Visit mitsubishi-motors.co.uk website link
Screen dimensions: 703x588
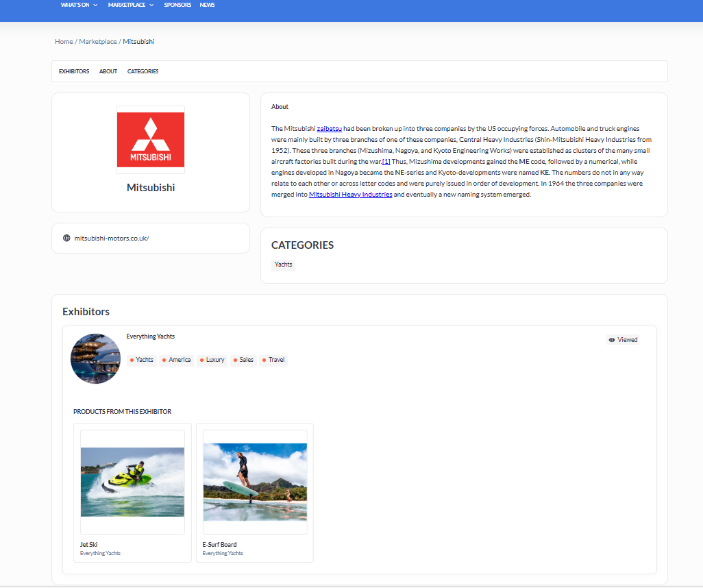pos(111,238)
